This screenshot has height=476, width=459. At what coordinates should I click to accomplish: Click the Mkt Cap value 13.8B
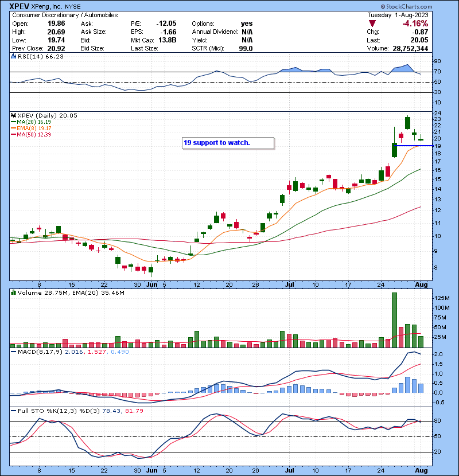pyautogui.click(x=168, y=40)
